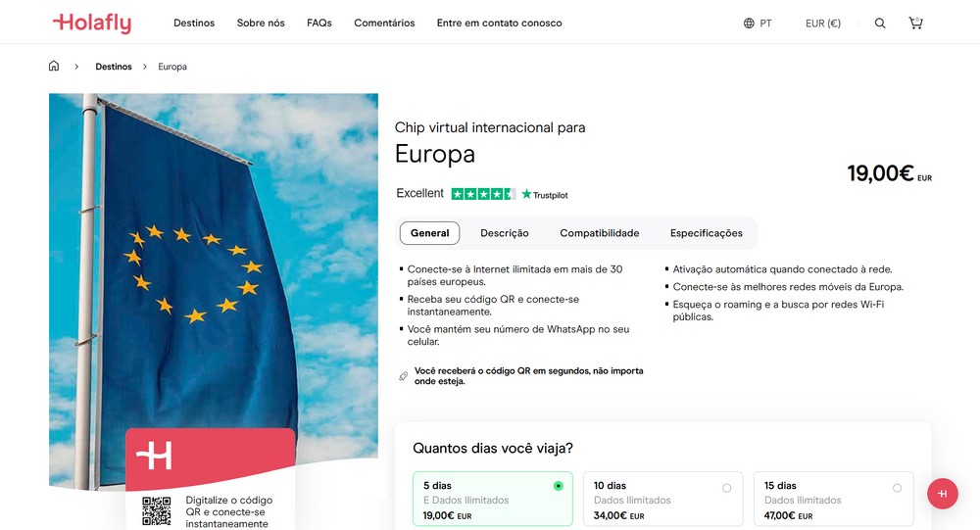Open the FAQs page link
Screen dimensions: 980x530
click(x=319, y=24)
